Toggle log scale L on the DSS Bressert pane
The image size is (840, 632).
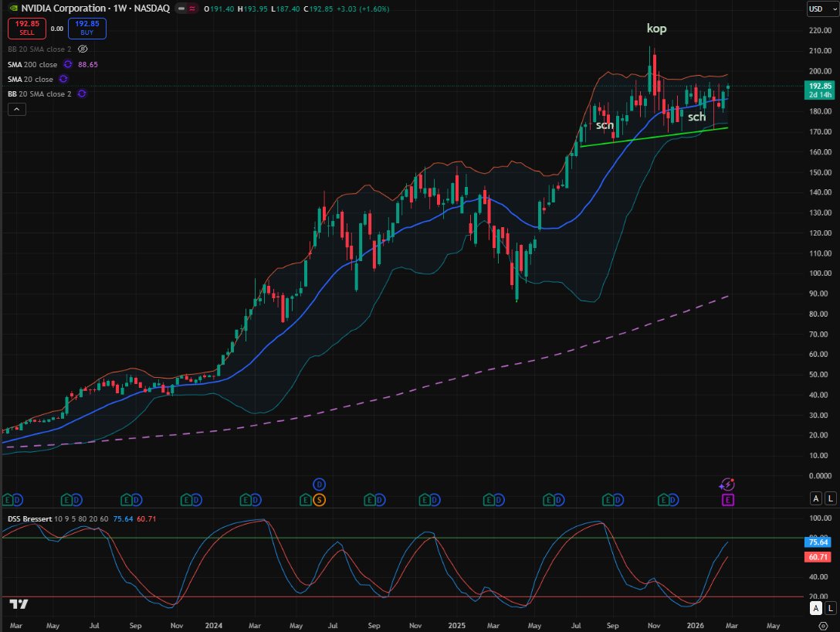(x=830, y=608)
